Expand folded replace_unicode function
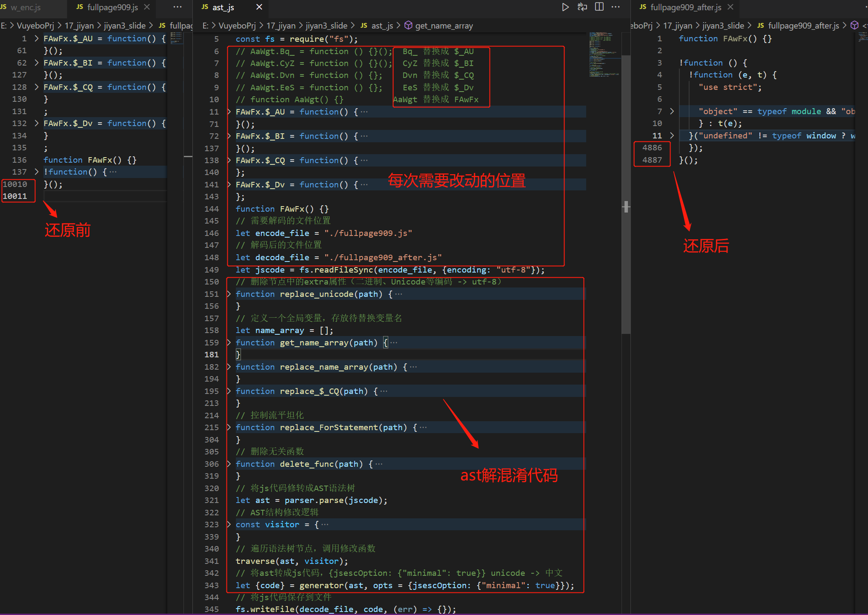The width and height of the screenshot is (868, 615). (x=229, y=294)
